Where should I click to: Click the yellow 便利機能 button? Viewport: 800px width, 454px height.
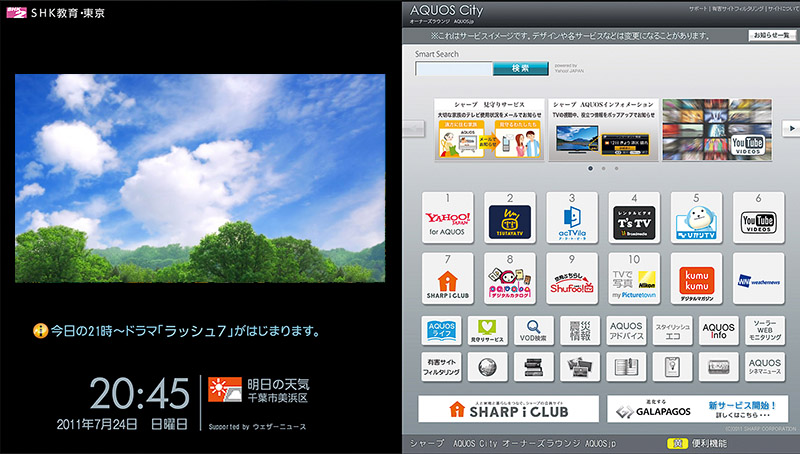pos(677,443)
